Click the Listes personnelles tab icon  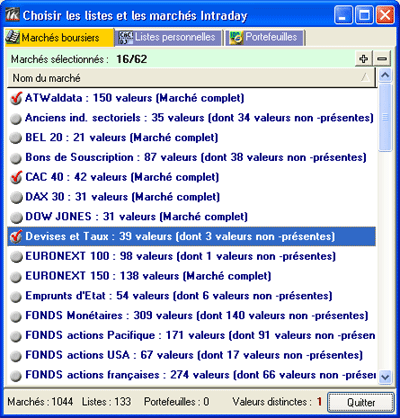tap(126, 37)
